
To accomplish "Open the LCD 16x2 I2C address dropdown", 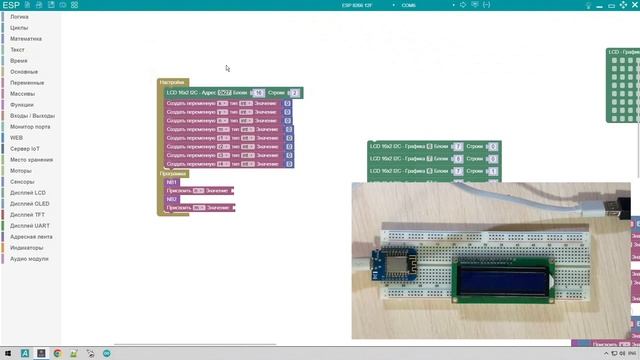I will [224, 93].
